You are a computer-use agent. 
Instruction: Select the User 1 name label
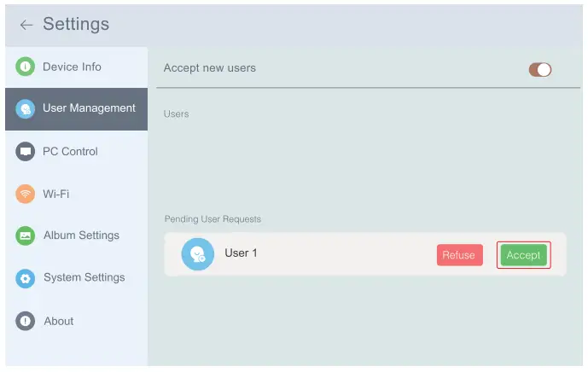pyautogui.click(x=241, y=253)
